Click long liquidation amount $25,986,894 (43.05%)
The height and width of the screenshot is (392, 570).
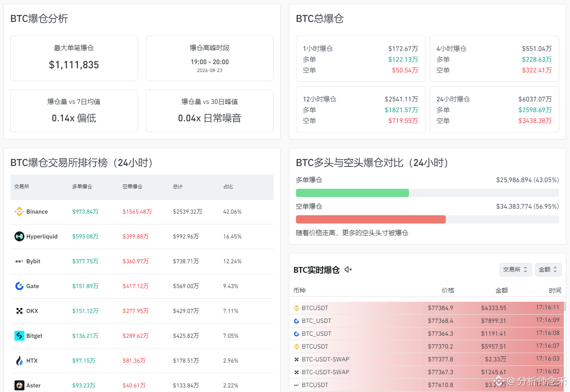point(527,180)
